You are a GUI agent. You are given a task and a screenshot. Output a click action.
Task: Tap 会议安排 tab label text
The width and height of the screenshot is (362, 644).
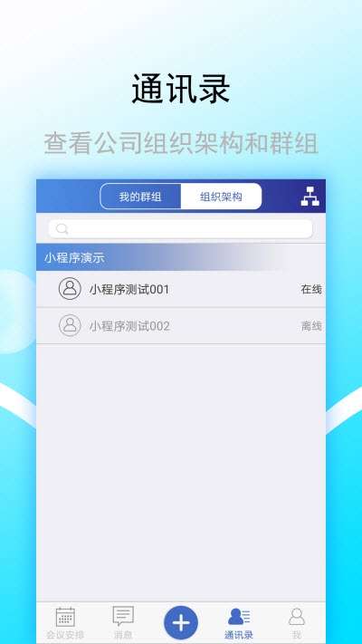click(65, 635)
